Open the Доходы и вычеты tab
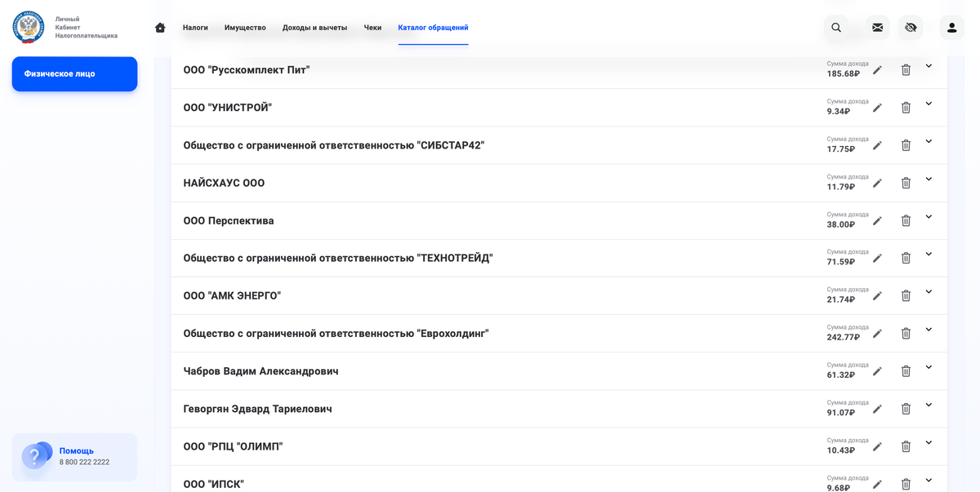980x492 pixels. point(314,27)
